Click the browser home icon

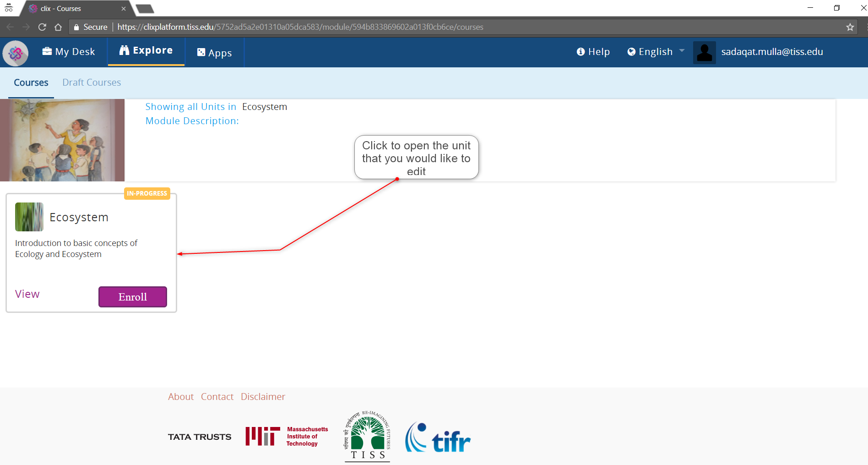tap(58, 27)
